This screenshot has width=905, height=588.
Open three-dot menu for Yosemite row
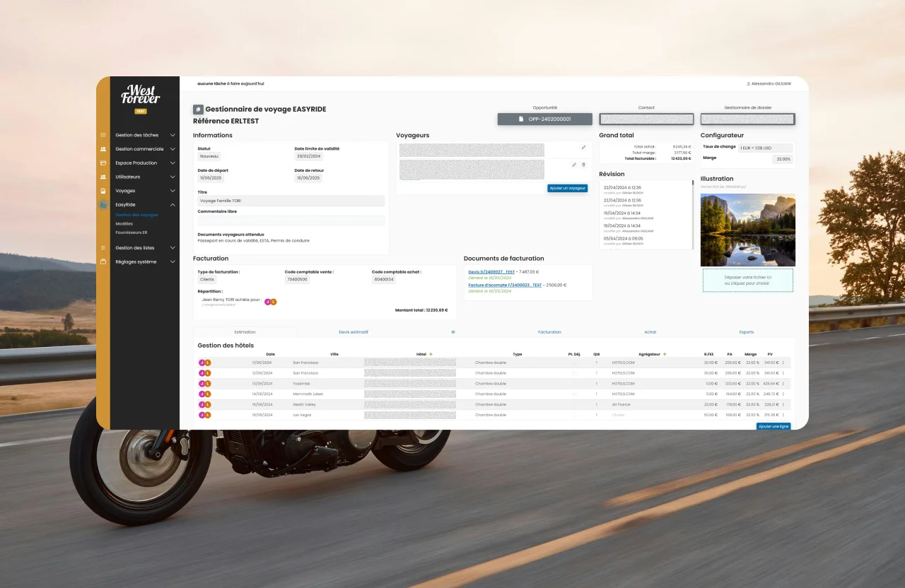pyautogui.click(x=783, y=384)
